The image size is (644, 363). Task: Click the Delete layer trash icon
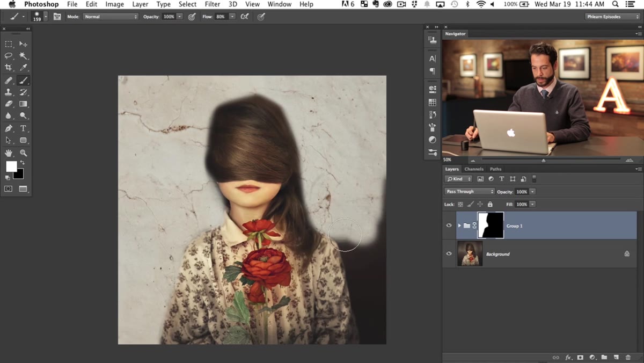coord(628,358)
